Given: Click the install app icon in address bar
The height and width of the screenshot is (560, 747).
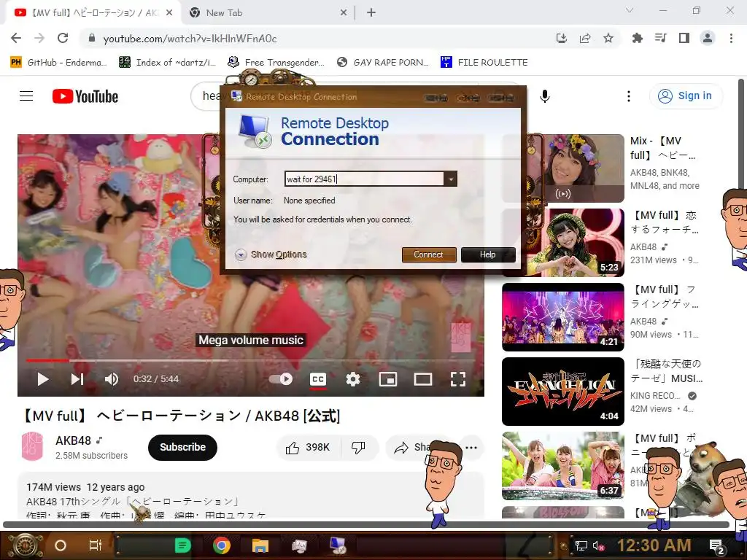Looking at the screenshot, I should (x=561, y=38).
